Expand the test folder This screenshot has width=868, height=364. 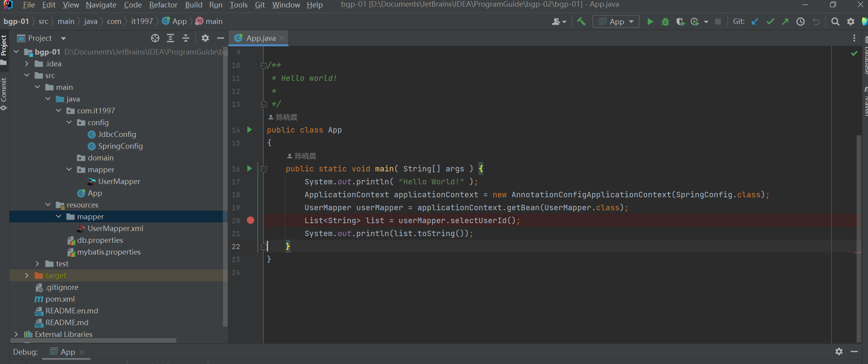pyautogui.click(x=37, y=264)
